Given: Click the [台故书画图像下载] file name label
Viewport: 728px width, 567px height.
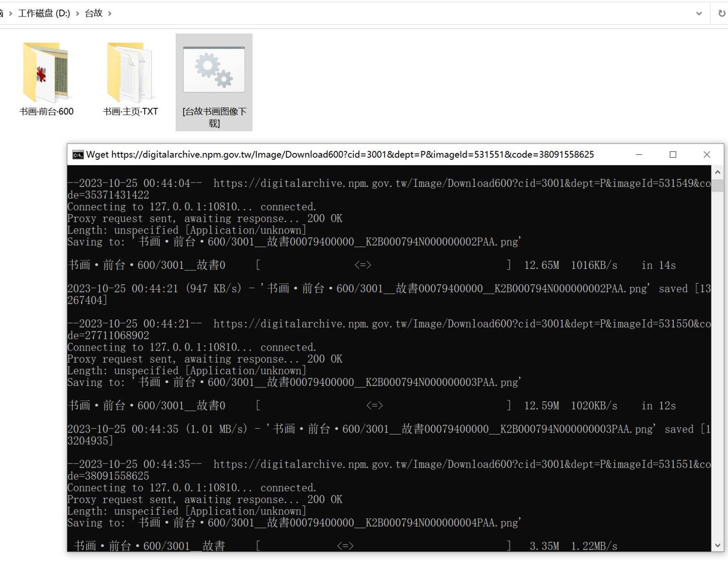Looking at the screenshot, I should coord(214,117).
